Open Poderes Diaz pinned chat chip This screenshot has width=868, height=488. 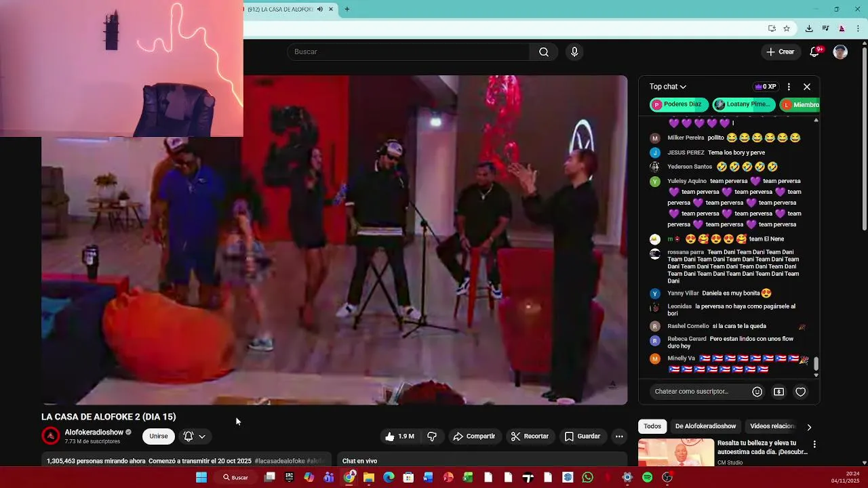coord(679,104)
